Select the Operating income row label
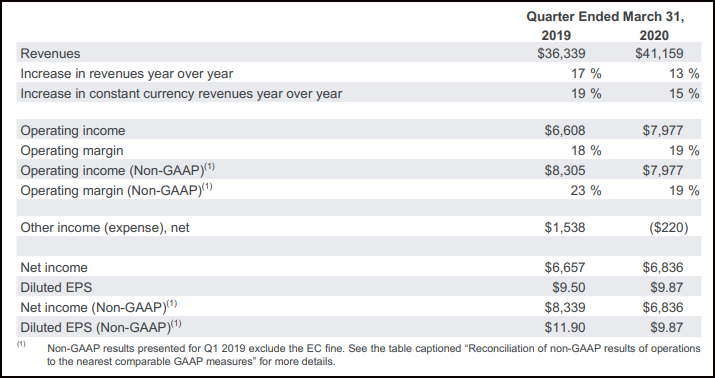715x378 pixels. 73,130
